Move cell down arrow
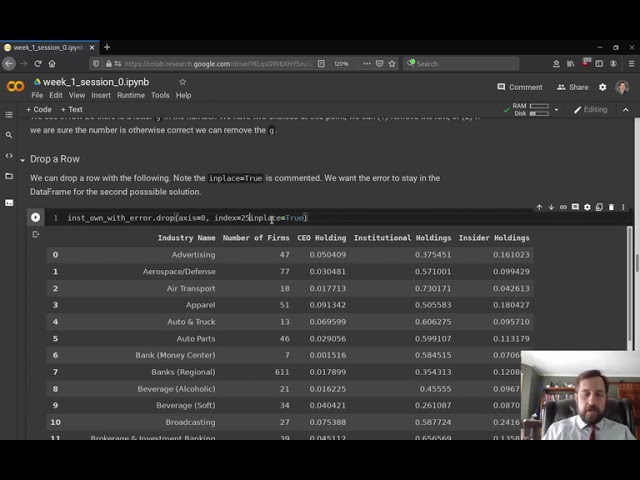This screenshot has height=480, width=640. click(x=551, y=207)
